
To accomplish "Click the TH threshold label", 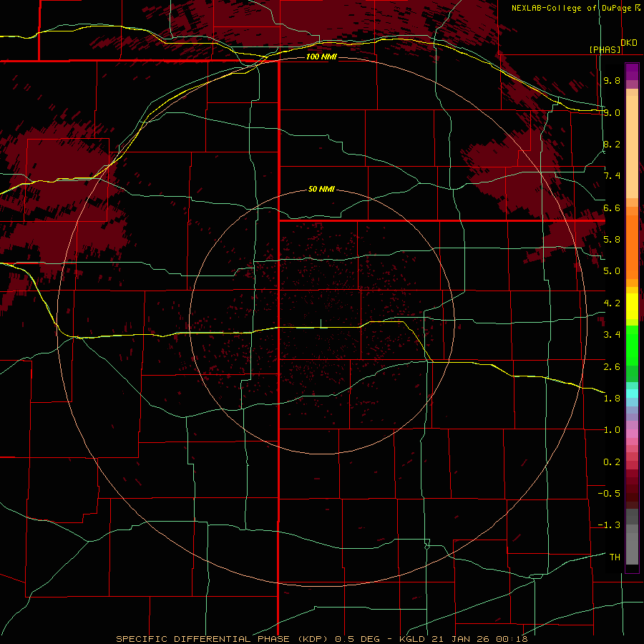I will point(615,557).
